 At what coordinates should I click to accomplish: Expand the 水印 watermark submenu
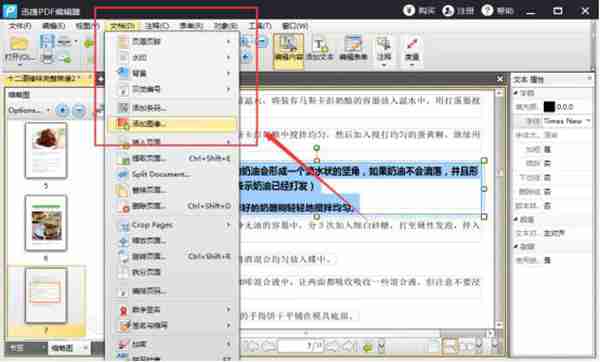coord(172,57)
